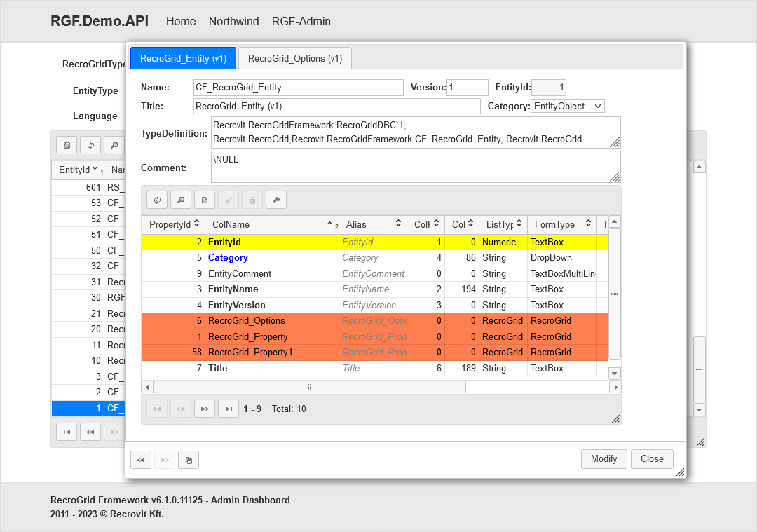This screenshot has width=757, height=532.
Task: Go to first page in entity grid pager
Action: point(67,432)
